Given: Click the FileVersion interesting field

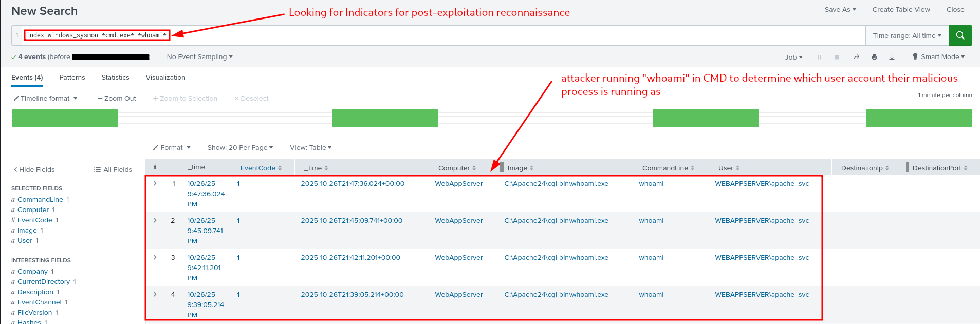Looking at the screenshot, I should pyautogui.click(x=35, y=312).
